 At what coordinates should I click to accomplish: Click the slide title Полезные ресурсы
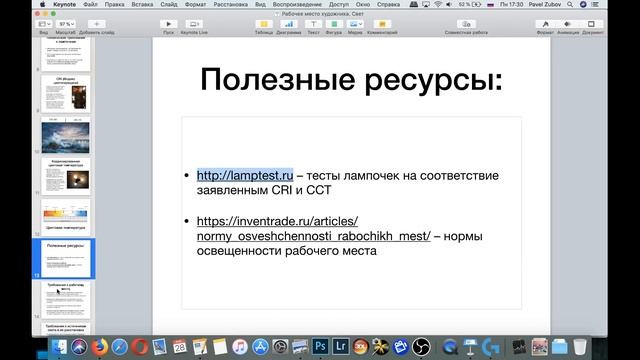351,79
